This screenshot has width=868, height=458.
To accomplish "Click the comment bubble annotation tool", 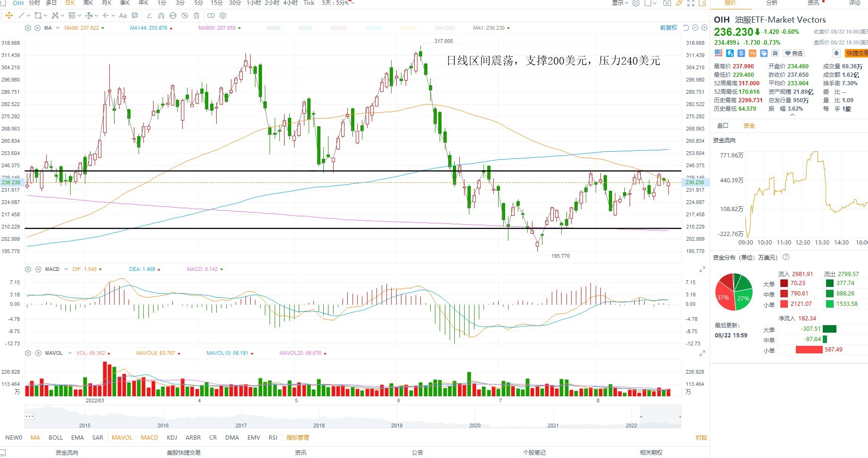I will coord(135,16).
